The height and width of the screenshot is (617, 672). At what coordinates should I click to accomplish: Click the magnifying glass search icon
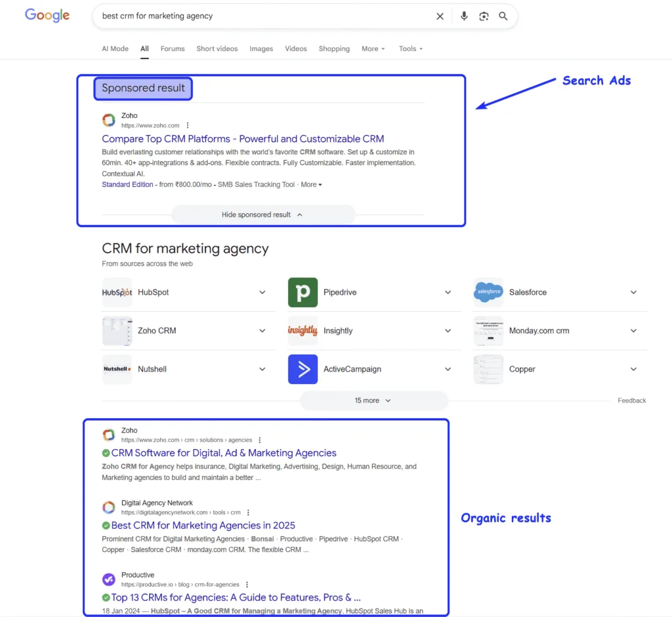point(503,16)
